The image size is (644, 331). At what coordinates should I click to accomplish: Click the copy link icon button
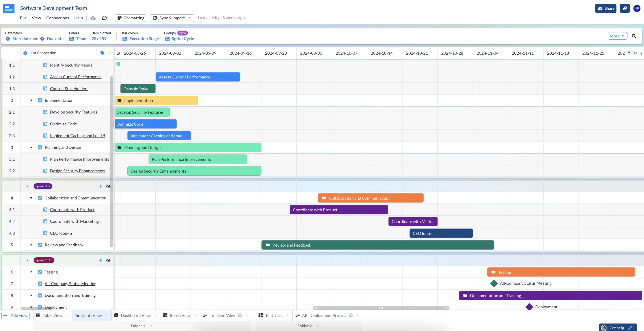[625, 8]
